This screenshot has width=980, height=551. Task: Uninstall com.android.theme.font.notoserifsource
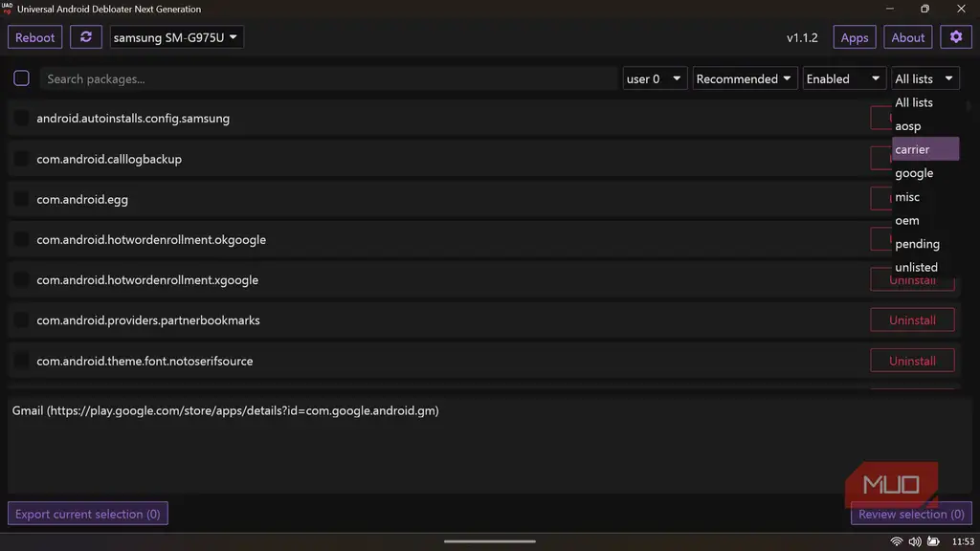pyautogui.click(x=912, y=361)
